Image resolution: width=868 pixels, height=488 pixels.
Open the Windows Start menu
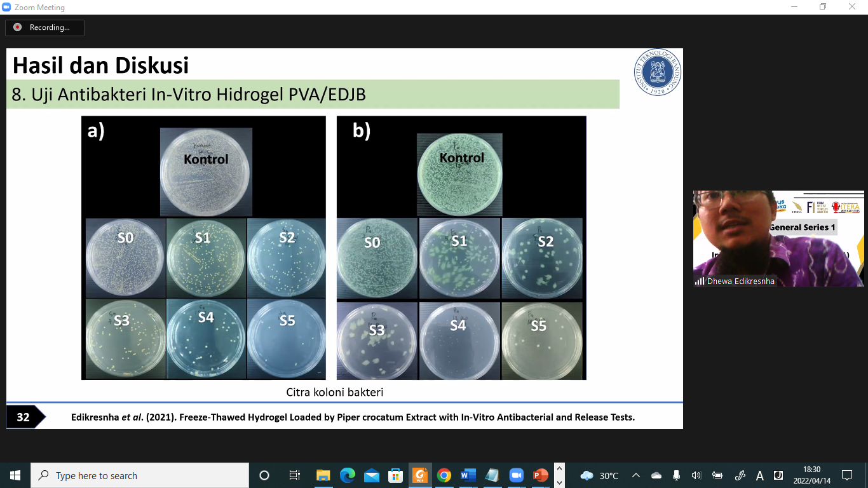point(15,475)
